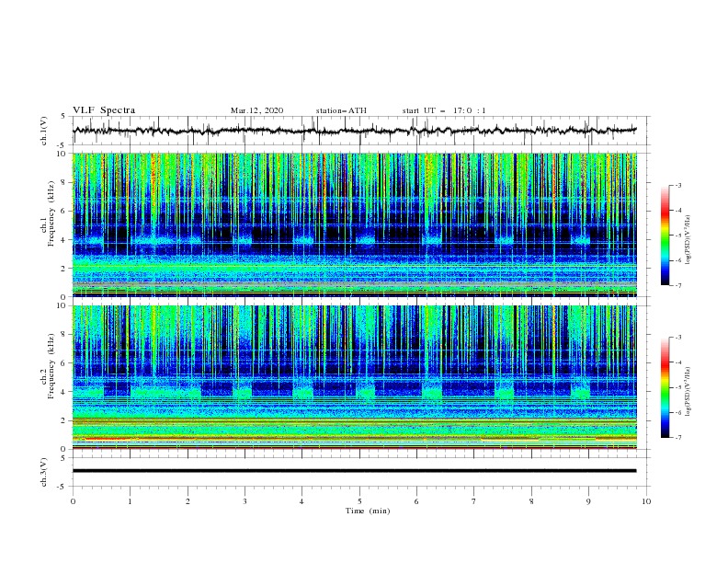Click the "9" tick on the time axis
This screenshot has height=563, width=728.
coord(588,501)
